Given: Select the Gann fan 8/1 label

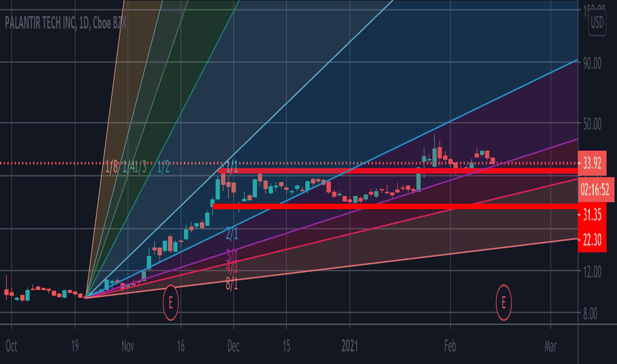Looking at the screenshot, I should click(x=232, y=284).
